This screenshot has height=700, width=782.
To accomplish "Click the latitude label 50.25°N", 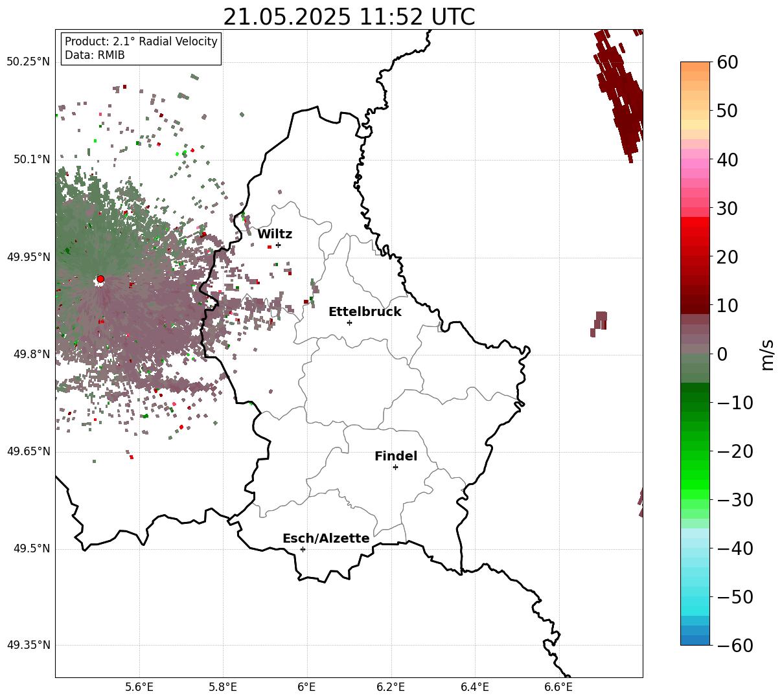I will (x=28, y=62).
